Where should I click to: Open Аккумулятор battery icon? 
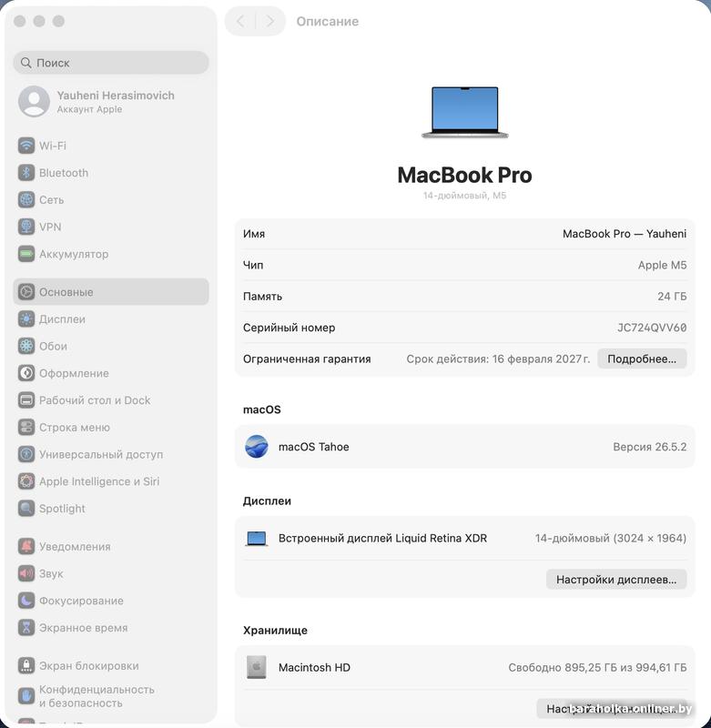pos(26,254)
